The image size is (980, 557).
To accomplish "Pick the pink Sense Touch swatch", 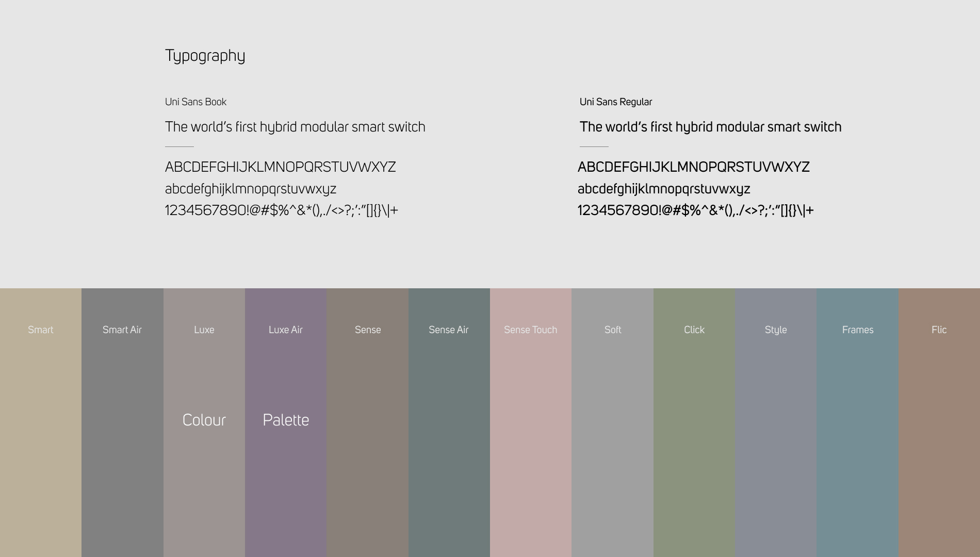I will click(531, 422).
